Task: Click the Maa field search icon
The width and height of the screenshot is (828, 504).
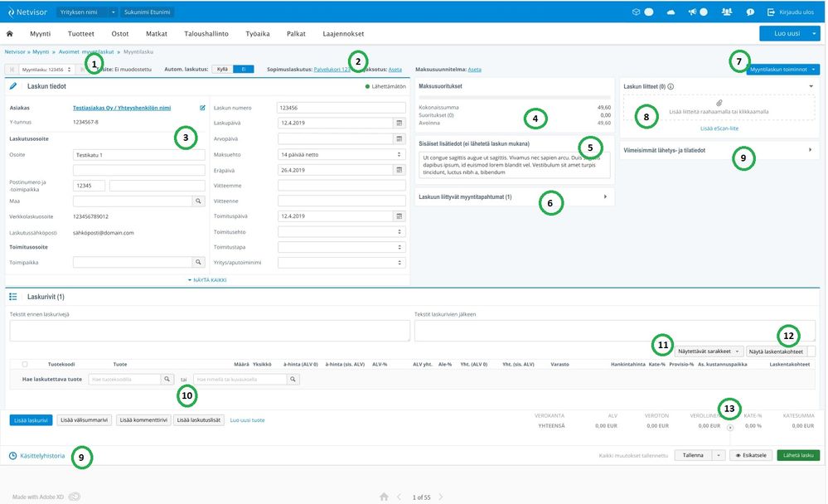Action: click(x=198, y=201)
